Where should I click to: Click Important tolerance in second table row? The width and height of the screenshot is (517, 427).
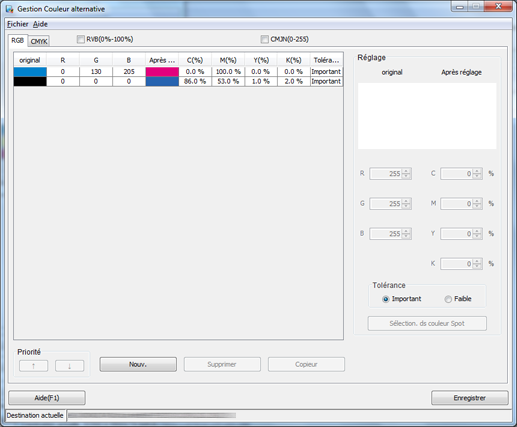click(327, 81)
